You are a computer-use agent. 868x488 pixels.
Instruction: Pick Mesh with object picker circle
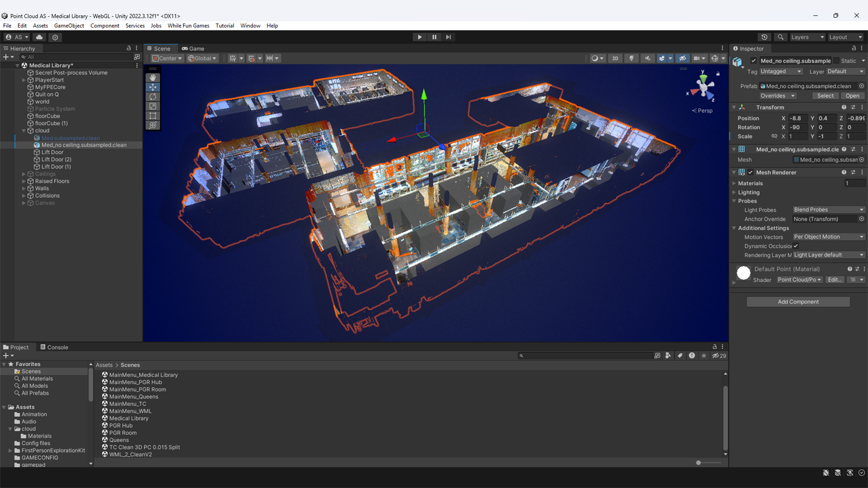(861, 159)
